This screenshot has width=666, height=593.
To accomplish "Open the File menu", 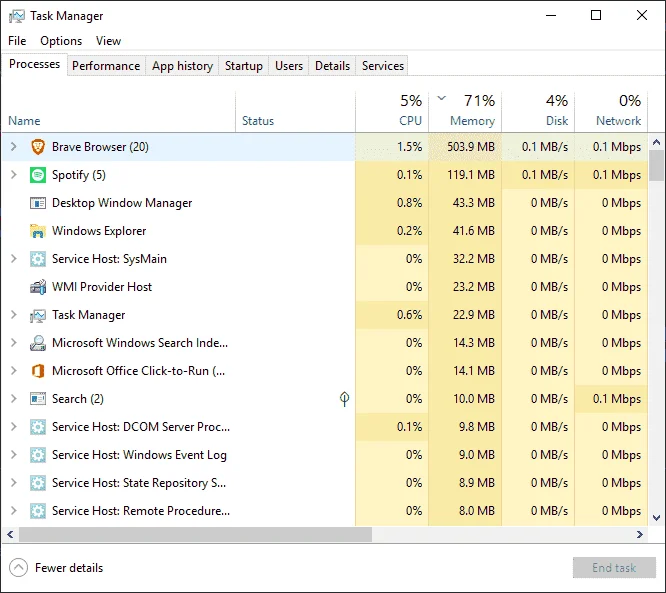I will coord(17,41).
